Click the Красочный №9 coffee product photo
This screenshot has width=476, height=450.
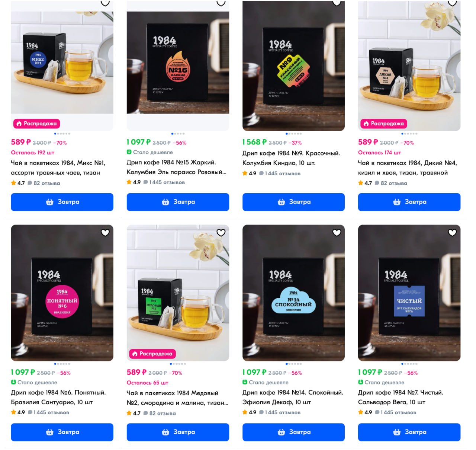point(293,66)
